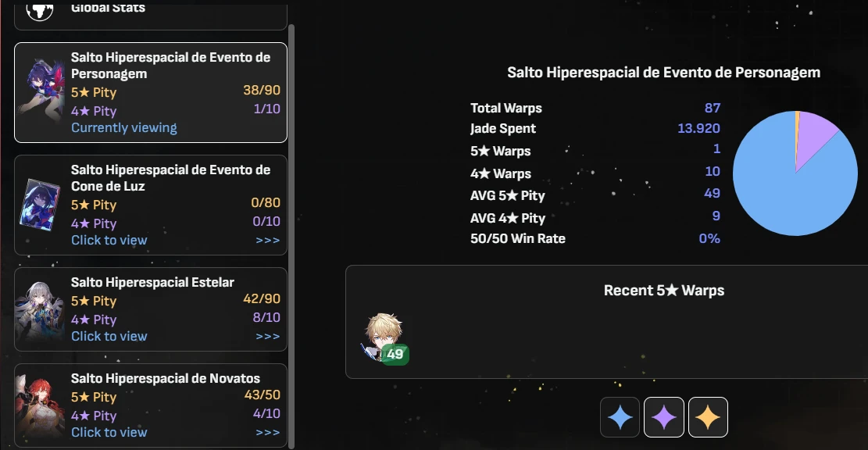Click the Light Cone card icon
868x450 pixels.
click(x=39, y=204)
